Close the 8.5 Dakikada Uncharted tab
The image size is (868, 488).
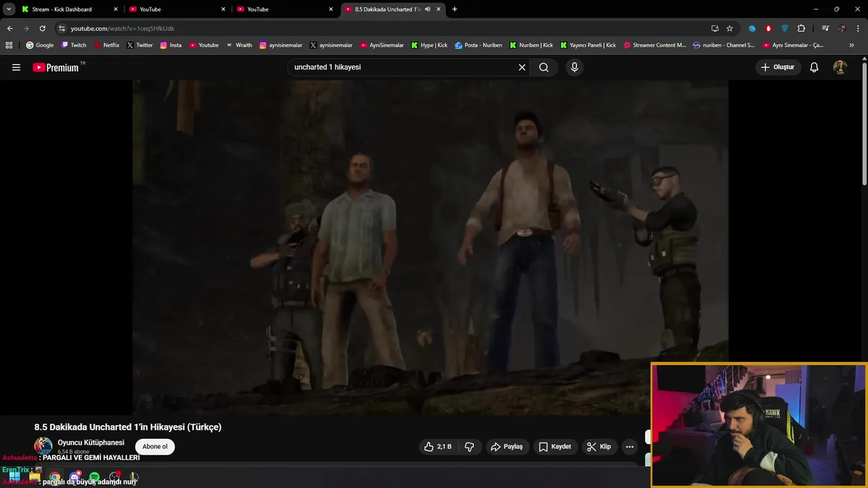[439, 9]
